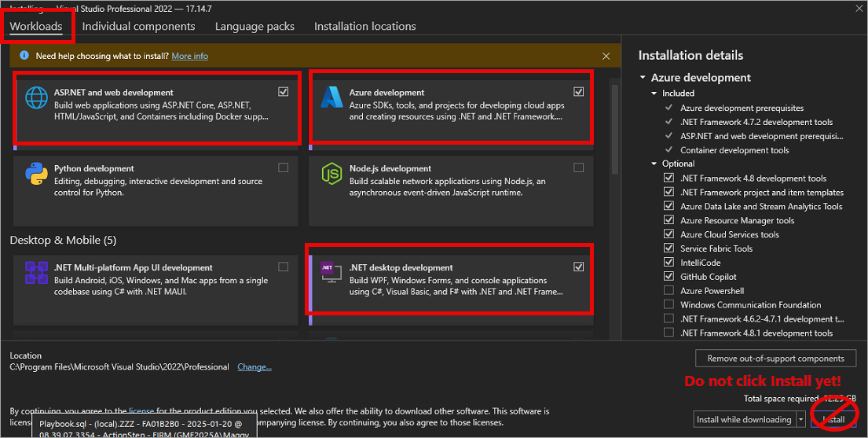The height and width of the screenshot is (438, 868).
Task: Select the Install while downloading option box
Action: [x=744, y=420]
